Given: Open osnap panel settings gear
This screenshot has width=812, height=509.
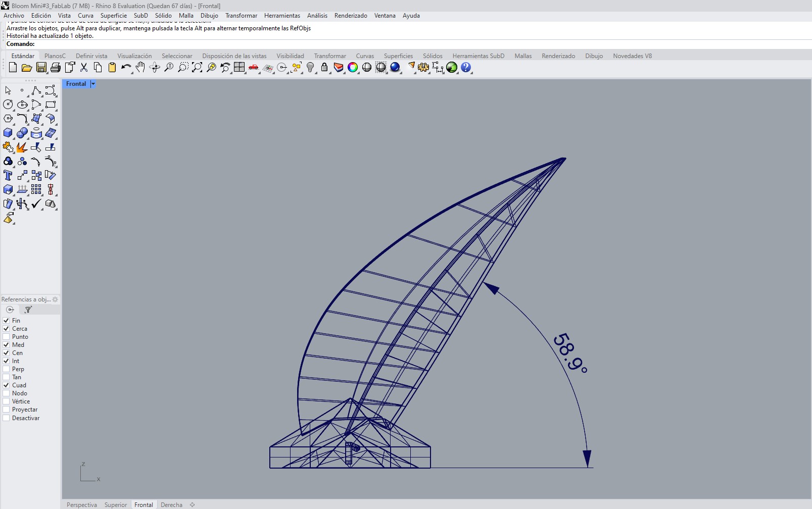Looking at the screenshot, I should click(x=55, y=299).
